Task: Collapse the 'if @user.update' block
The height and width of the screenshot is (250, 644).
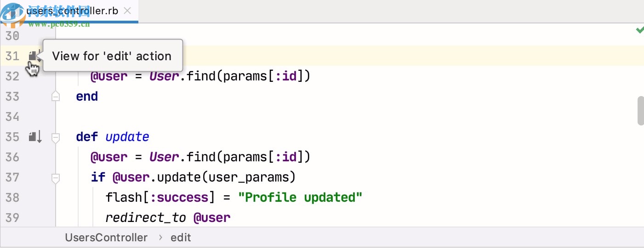Action: coord(56,177)
